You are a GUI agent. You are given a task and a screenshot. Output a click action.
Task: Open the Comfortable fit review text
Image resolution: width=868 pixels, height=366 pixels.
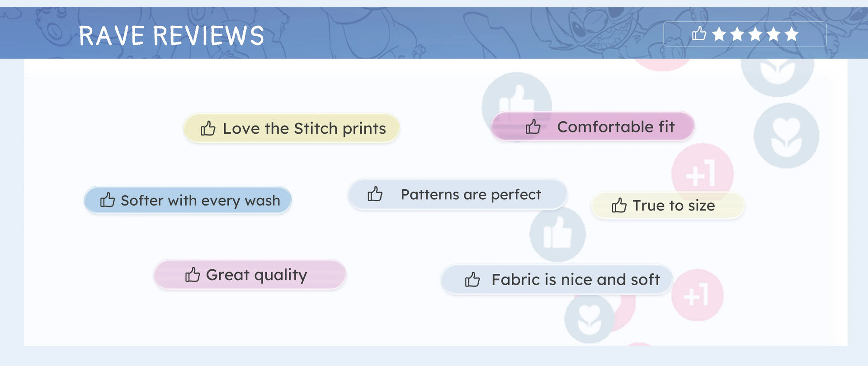coord(616,127)
